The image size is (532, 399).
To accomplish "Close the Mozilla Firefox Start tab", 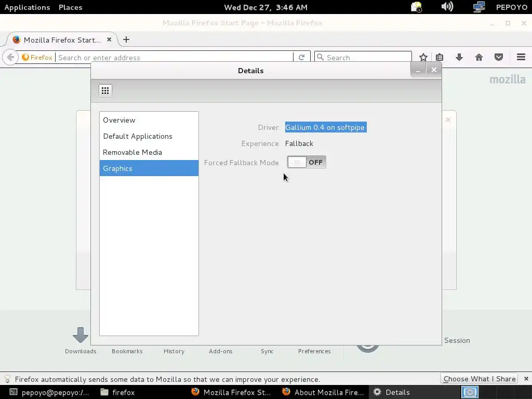I will coord(109,39).
